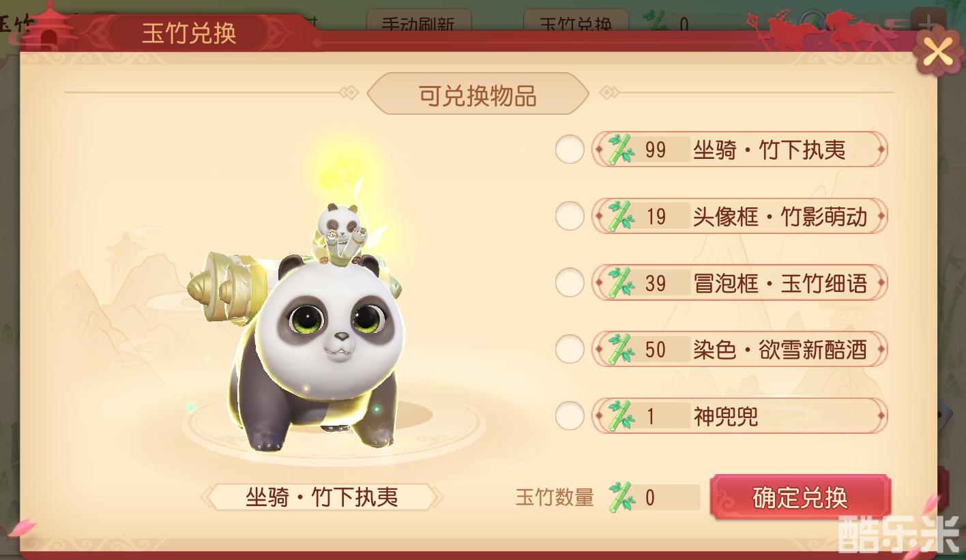Click the 手动刷新 button behind the dialog
Screen dimensions: 966x560
(x=417, y=20)
